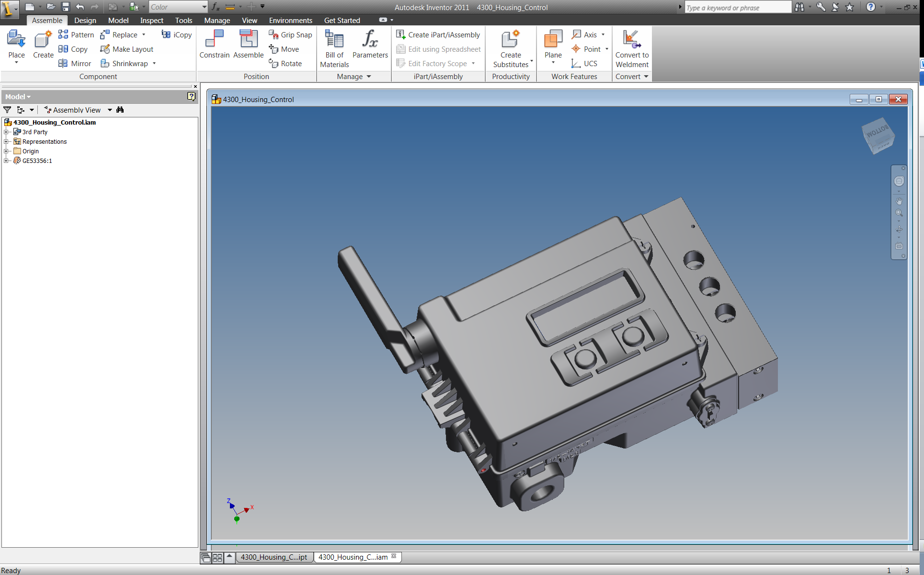
Task: Click the Grip Snap button
Action: click(290, 34)
